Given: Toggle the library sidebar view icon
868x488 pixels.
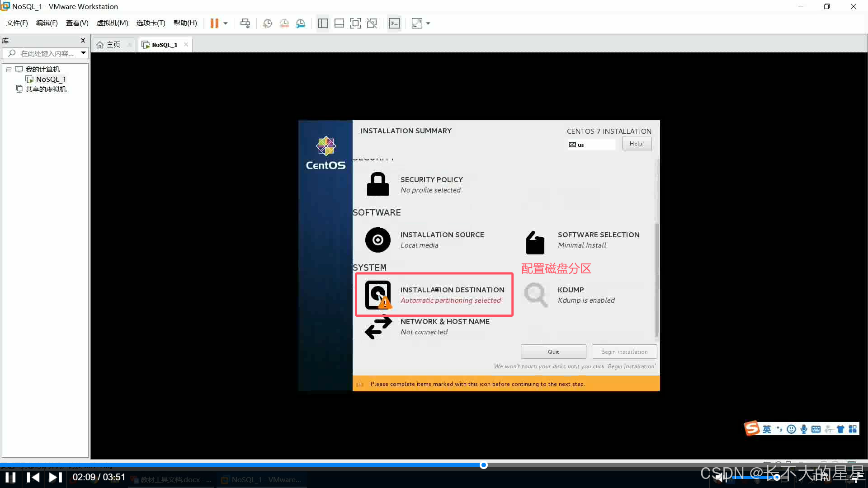Looking at the screenshot, I should (323, 23).
